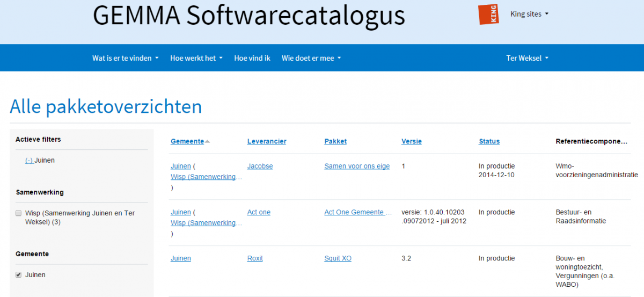Open the King sites dropdown

point(529,14)
